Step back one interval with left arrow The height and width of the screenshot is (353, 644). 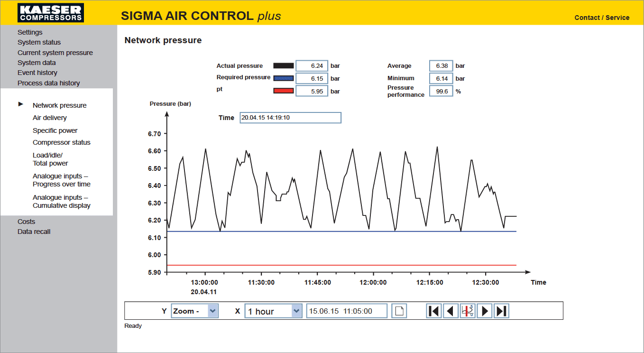click(x=451, y=311)
